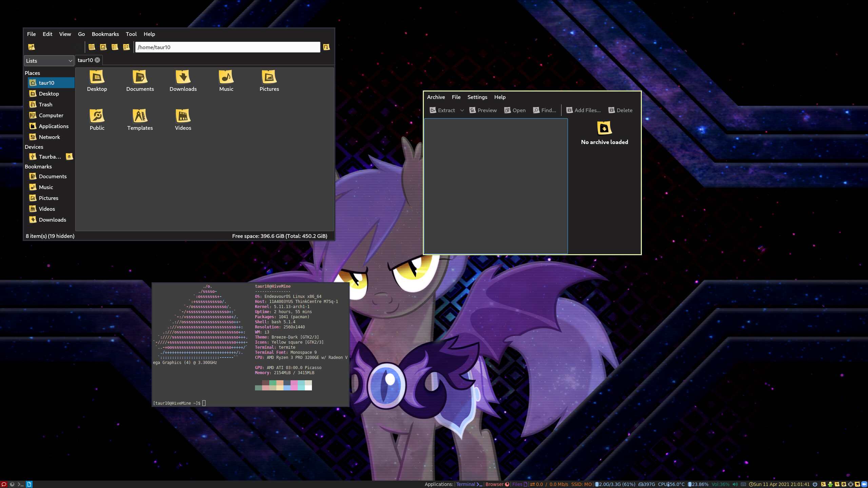Open the File menu in file manager

31,34
